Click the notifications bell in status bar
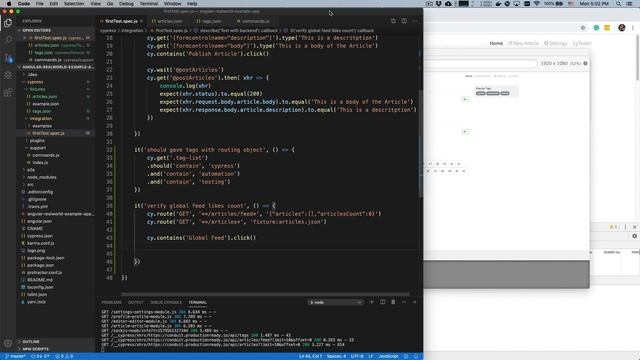 (x=416, y=356)
